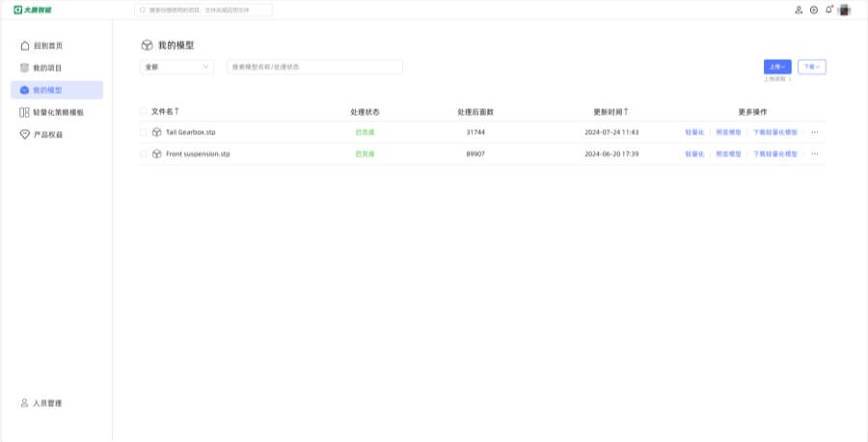Screen dimensions: 868x442
Task: Focus the top global search box
Action: point(203,10)
